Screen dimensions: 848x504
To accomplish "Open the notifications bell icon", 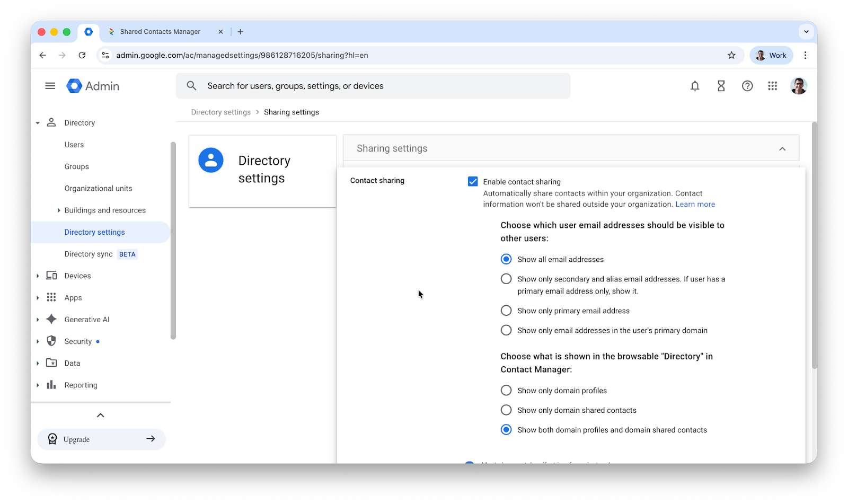I will pos(695,86).
